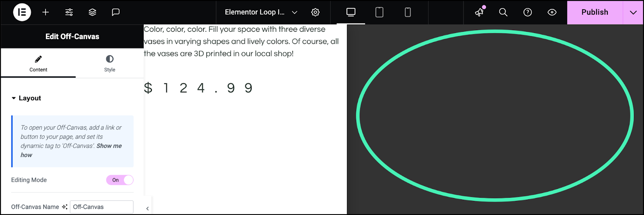This screenshot has height=215, width=644.
Task: Collapse the Layout section
Action: pos(26,98)
